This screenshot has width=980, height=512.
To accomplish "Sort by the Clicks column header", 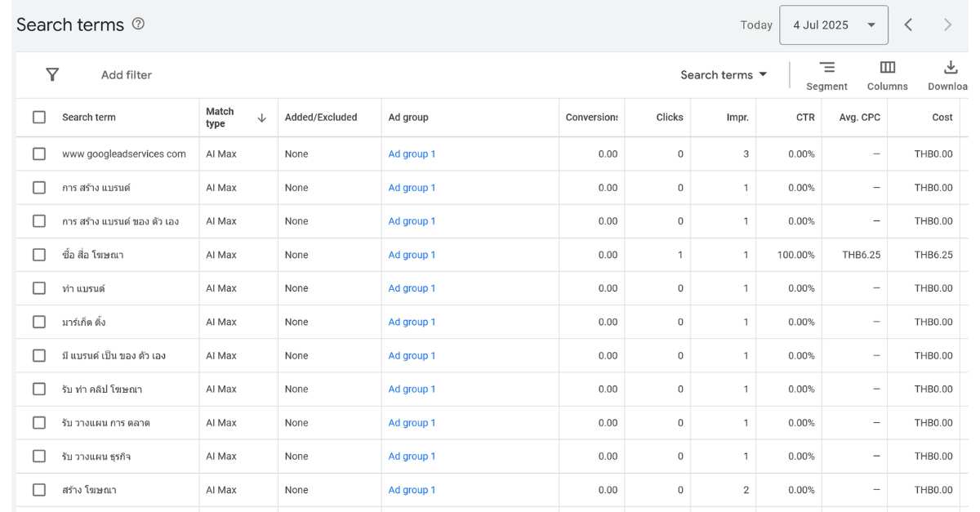I will tap(669, 118).
